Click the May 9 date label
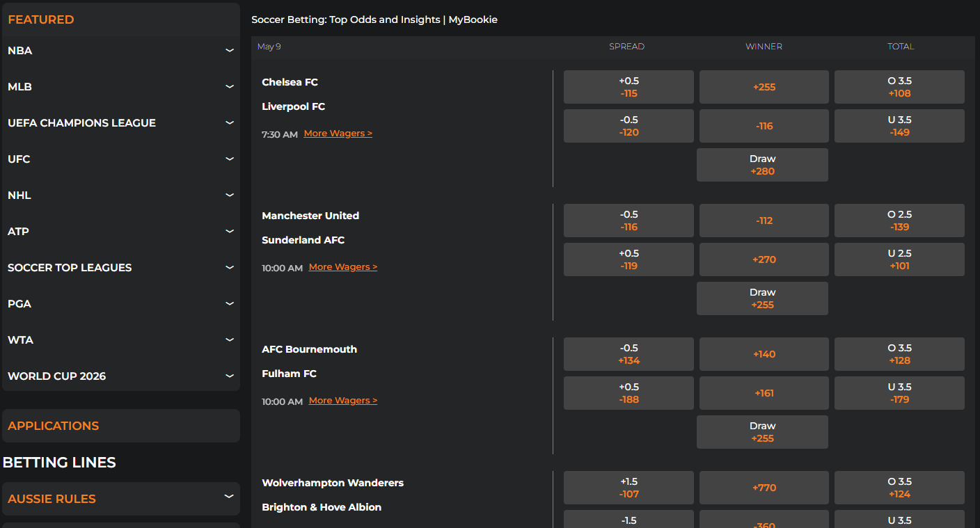This screenshot has height=528, width=980. tap(269, 47)
